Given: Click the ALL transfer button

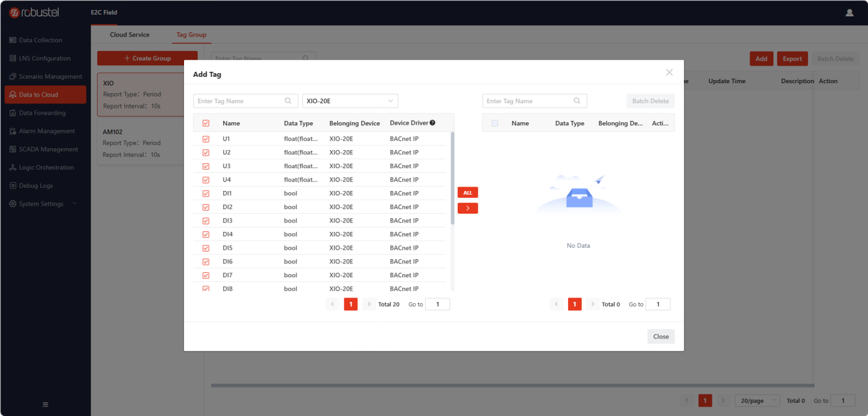Looking at the screenshot, I should [x=468, y=193].
